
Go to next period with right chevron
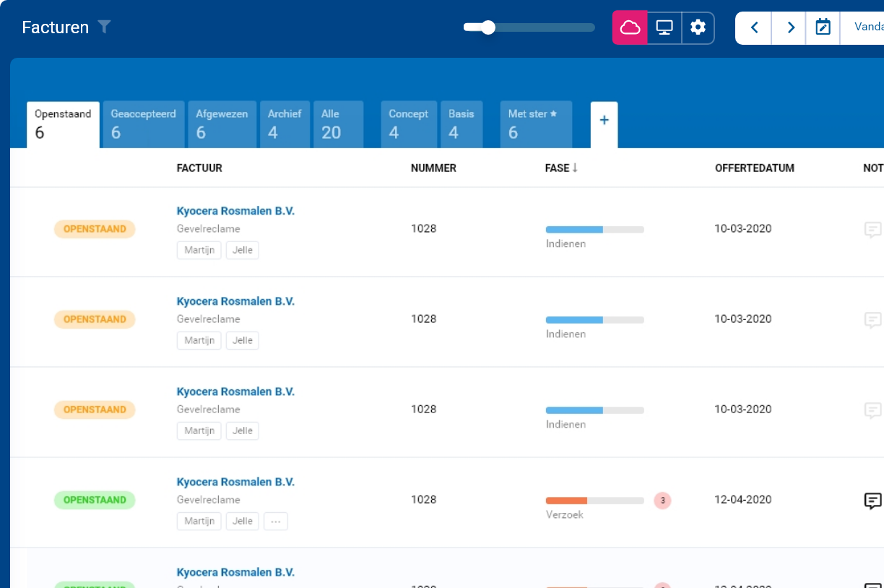[x=789, y=28]
